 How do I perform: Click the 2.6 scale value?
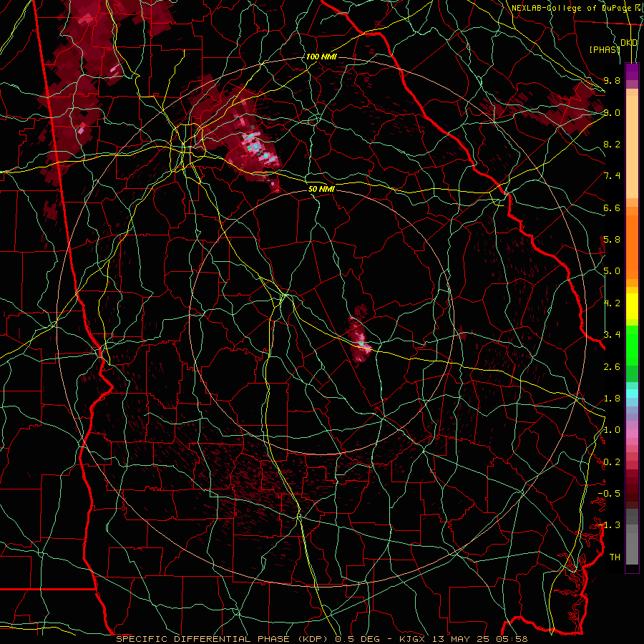tap(612, 367)
